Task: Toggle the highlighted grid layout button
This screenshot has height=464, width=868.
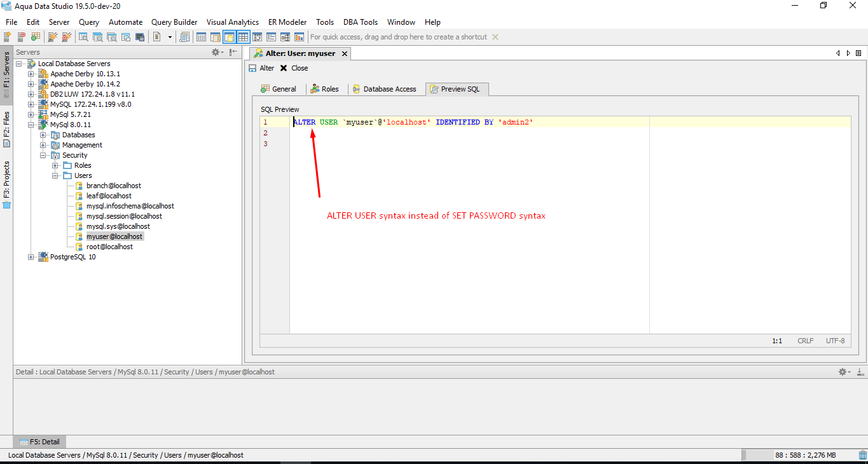Action: [x=243, y=37]
